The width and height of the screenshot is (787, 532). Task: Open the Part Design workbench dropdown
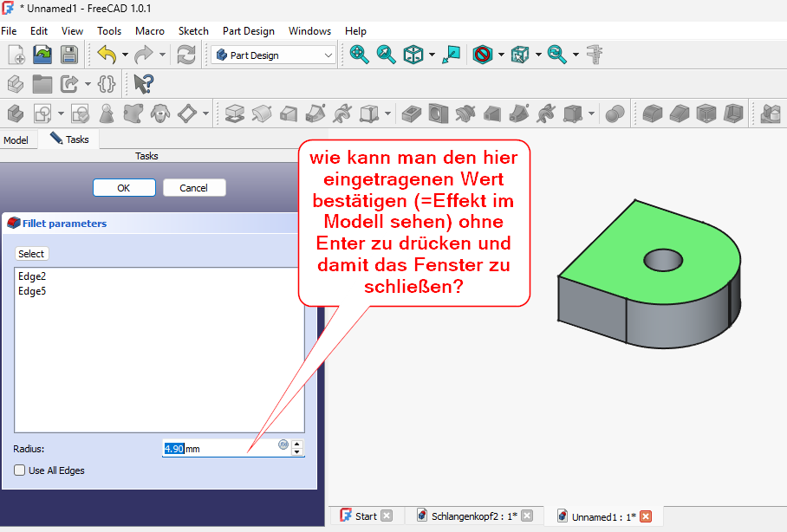tap(273, 55)
